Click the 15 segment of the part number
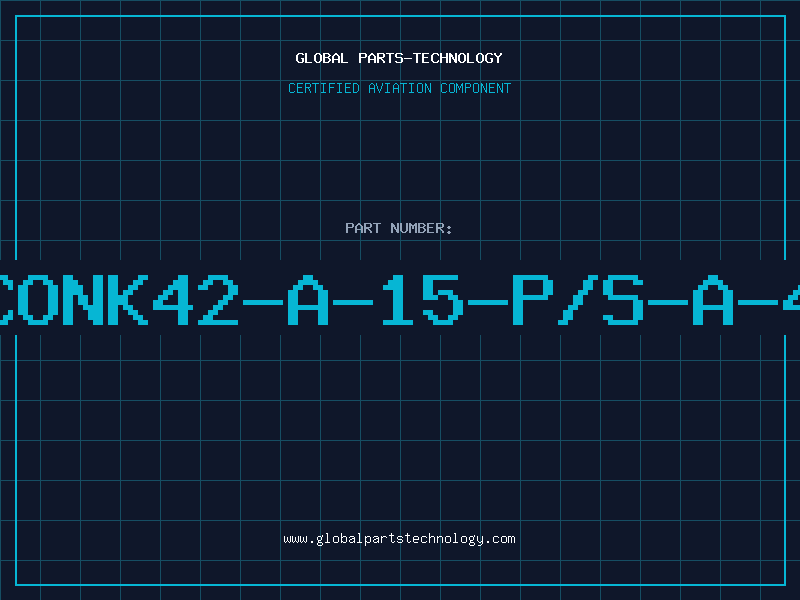The image size is (800, 600). pos(422,300)
